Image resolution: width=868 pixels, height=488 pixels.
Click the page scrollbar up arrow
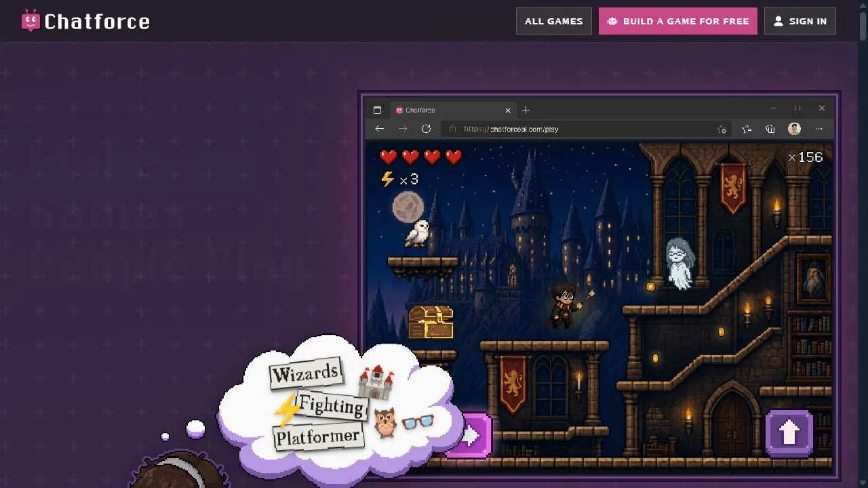click(x=863, y=4)
